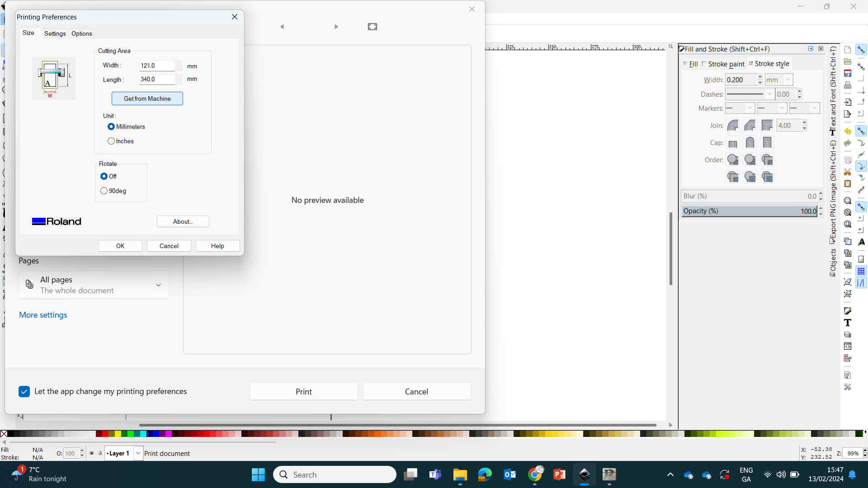868x488 pixels.
Task: Click the Save document floppy icon
Action: coord(848,73)
